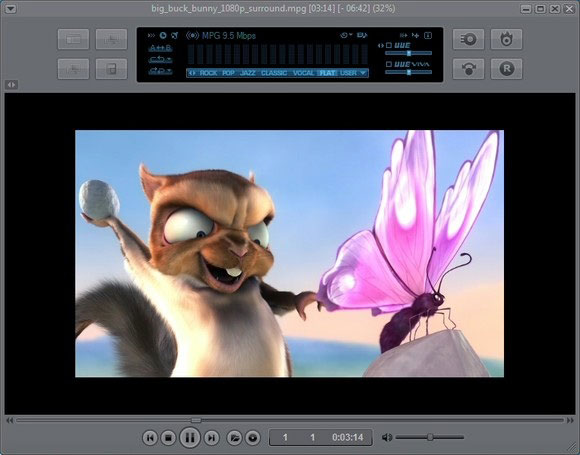Stop the video playback
The height and width of the screenshot is (455, 580).
168,438
